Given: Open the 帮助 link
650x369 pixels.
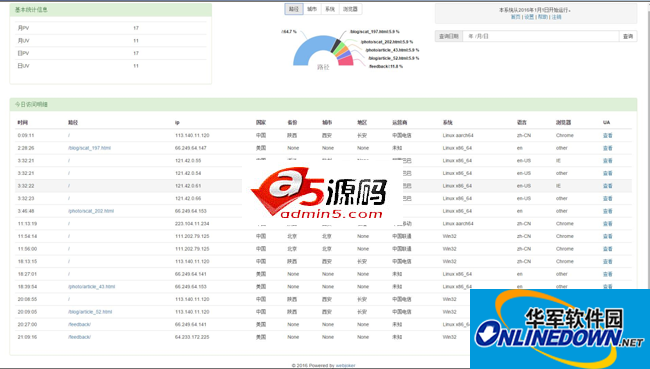Looking at the screenshot, I should [543, 17].
